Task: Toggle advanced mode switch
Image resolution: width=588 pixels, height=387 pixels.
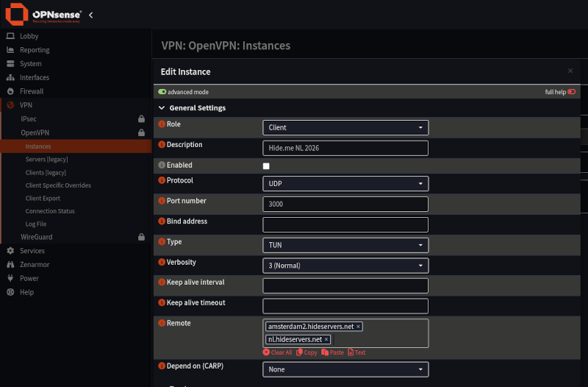Action: click(x=162, y=92)
